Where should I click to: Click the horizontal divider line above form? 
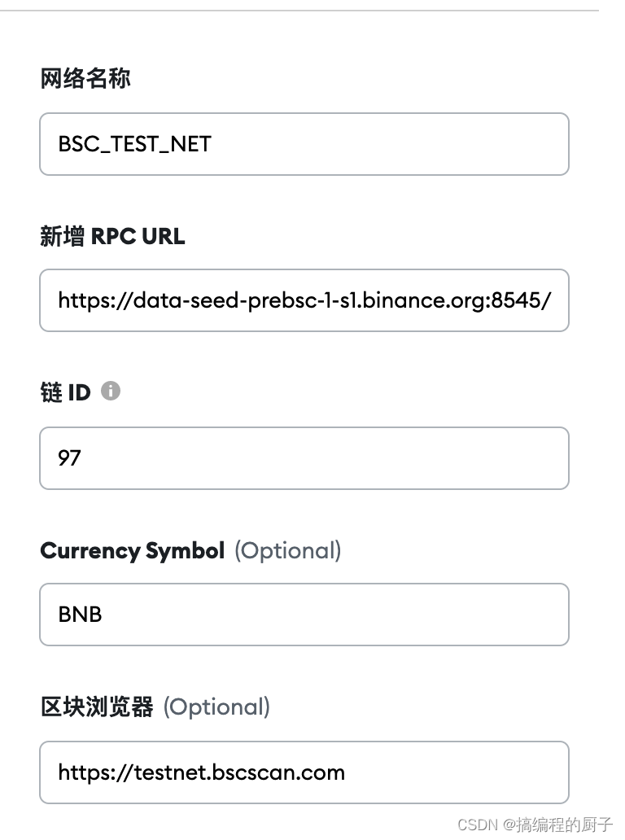click(299, 11)
